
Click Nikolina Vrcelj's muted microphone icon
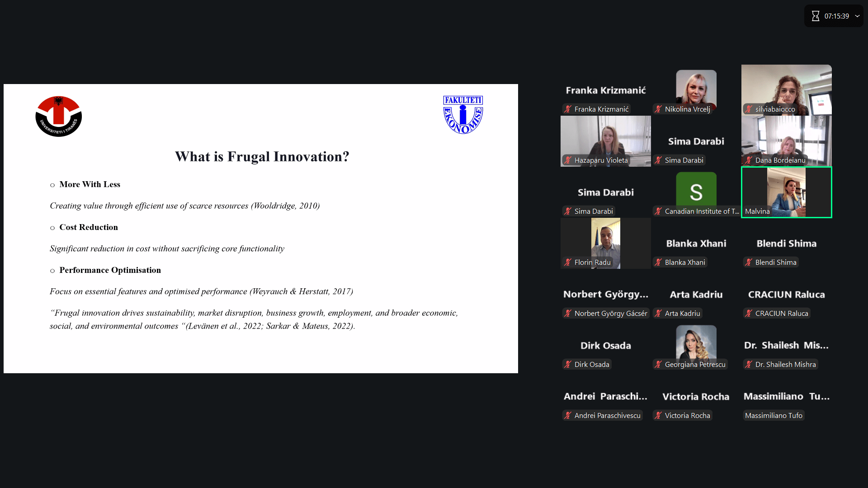658,109
